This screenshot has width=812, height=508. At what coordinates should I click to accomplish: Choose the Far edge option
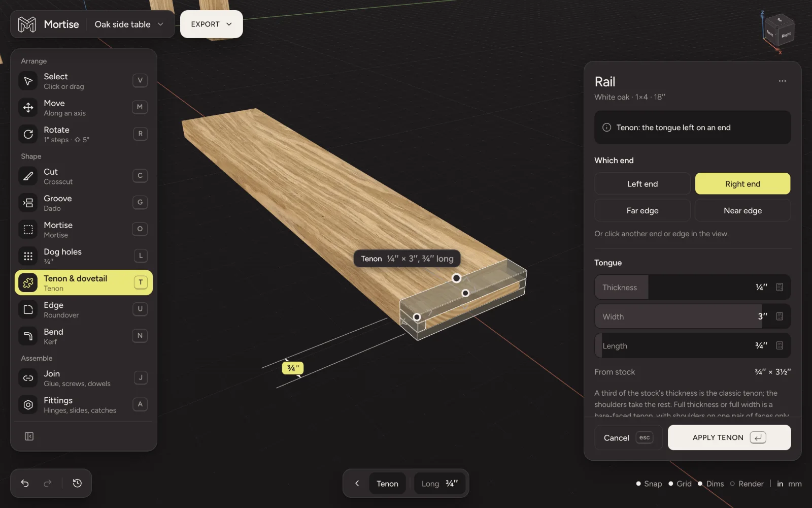[642, 210]
